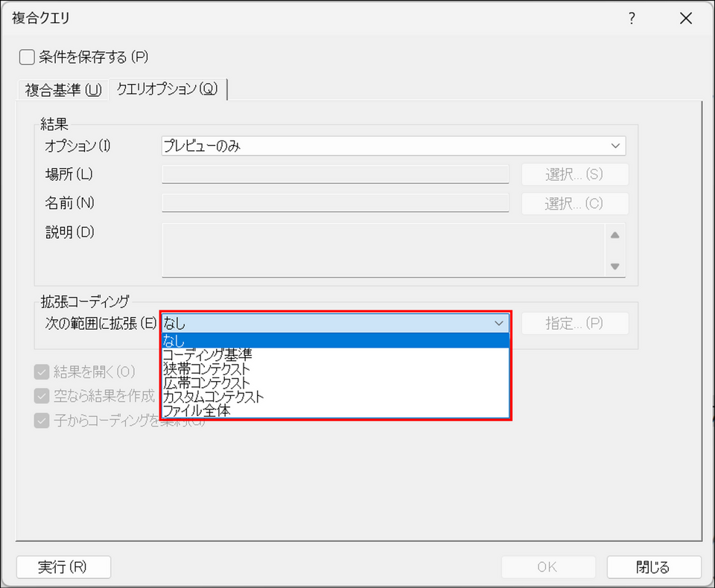
Task: Click the help question mark icon
Action: click(x=632, y=18)
